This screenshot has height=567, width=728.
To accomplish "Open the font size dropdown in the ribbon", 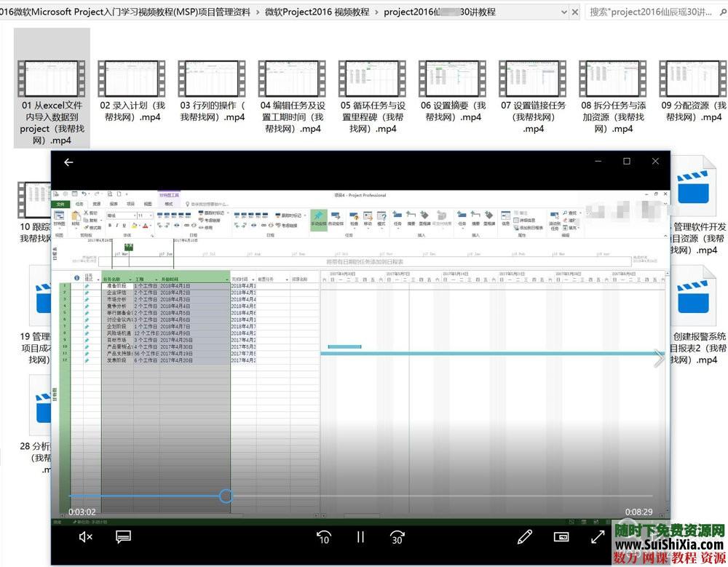I will coord(151,216).
